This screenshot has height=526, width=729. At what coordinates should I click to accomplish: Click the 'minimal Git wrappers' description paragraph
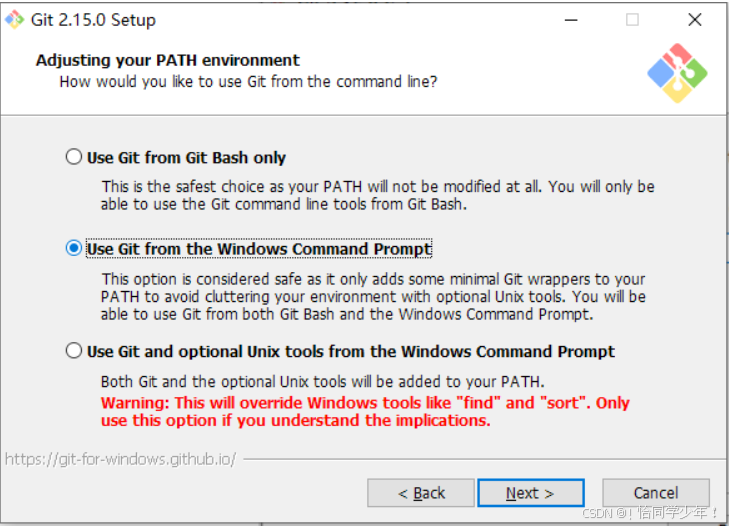click(x=373, y=297)
